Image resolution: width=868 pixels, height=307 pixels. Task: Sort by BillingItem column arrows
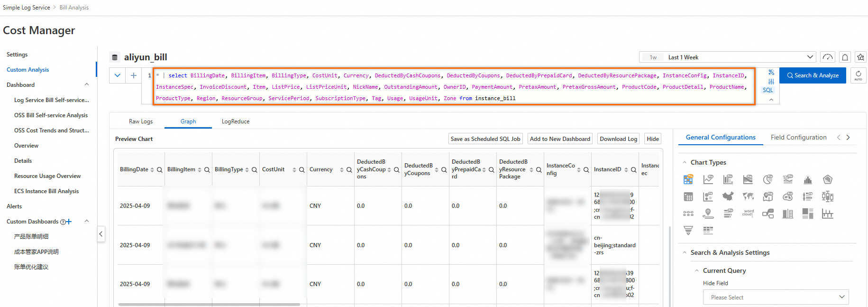(200, 170)
